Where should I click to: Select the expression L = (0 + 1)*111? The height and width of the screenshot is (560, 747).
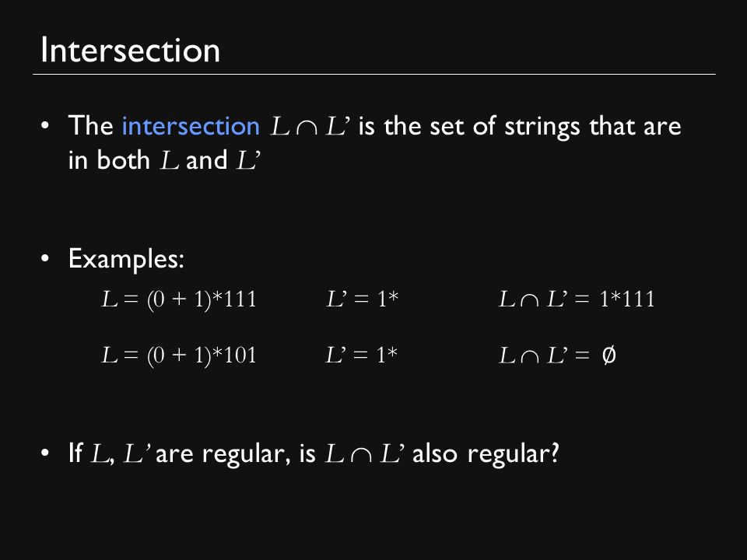pyautogui.click(x=179, y=299)
